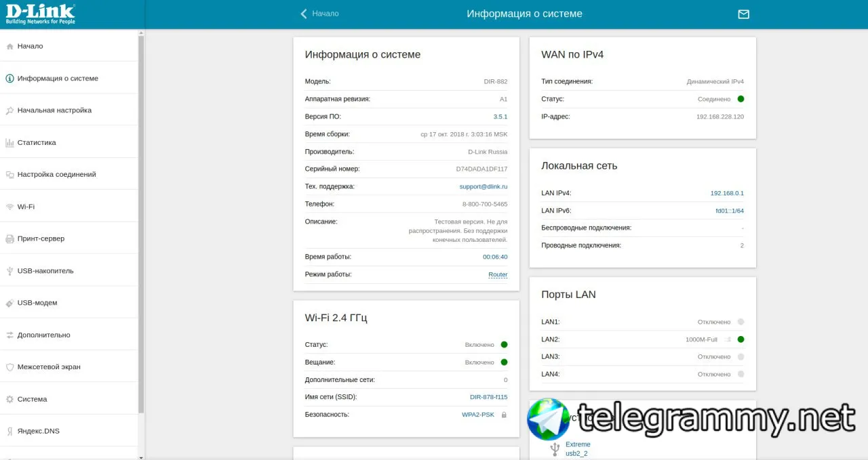Click the gear icon beside Система
This screenshot has width=868, height=460.
(x=9, y=399)
